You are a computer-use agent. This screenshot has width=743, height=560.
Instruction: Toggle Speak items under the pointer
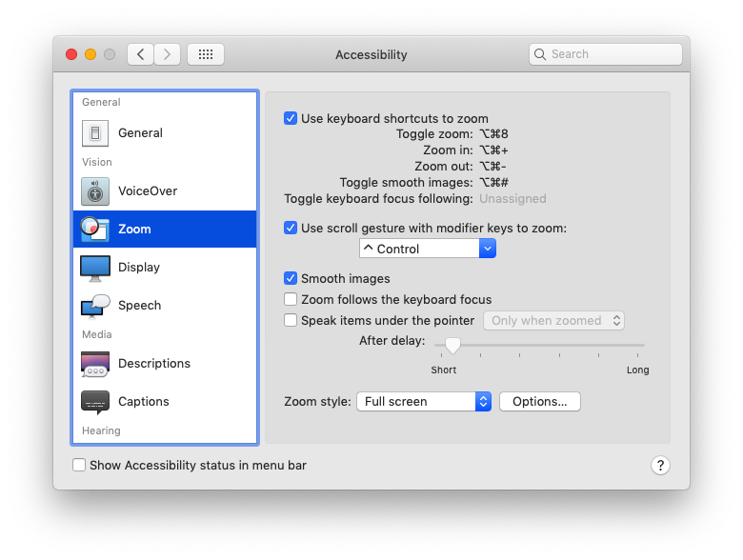coord(291,321)
